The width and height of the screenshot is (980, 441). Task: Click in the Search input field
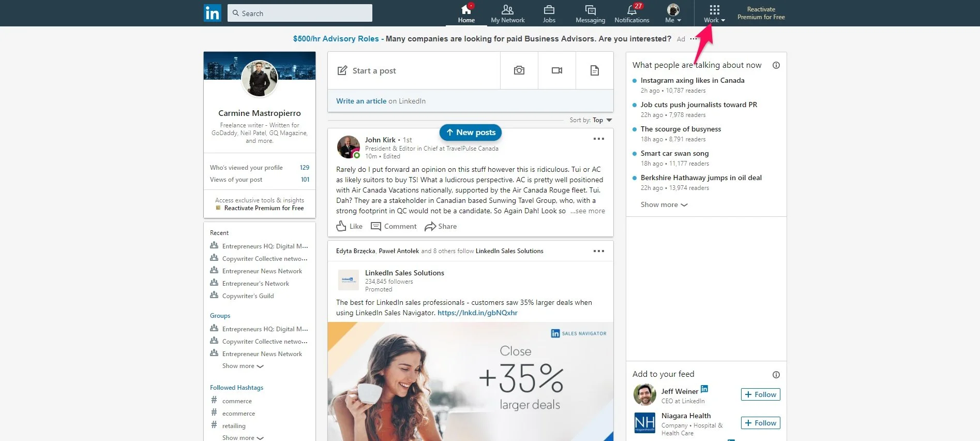tap(300, 13)
